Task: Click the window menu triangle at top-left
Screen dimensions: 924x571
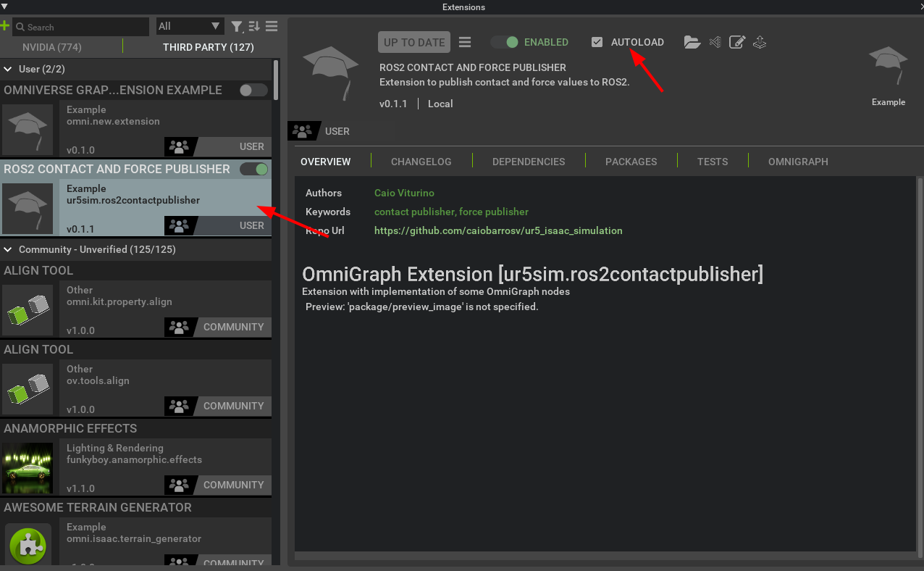Action: click(x=5, y=7)
